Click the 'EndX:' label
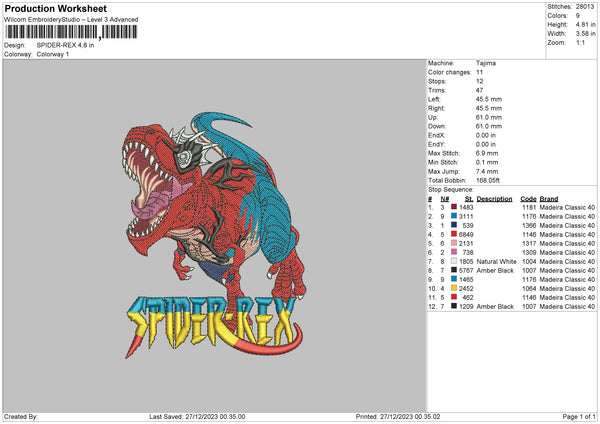The height and width of the screenshot is (424, 600). (x=437, y=135)
